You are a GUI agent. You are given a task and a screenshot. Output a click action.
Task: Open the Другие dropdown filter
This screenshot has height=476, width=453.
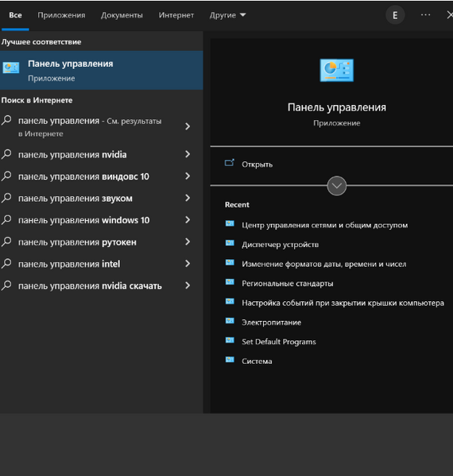pos(227,15)
